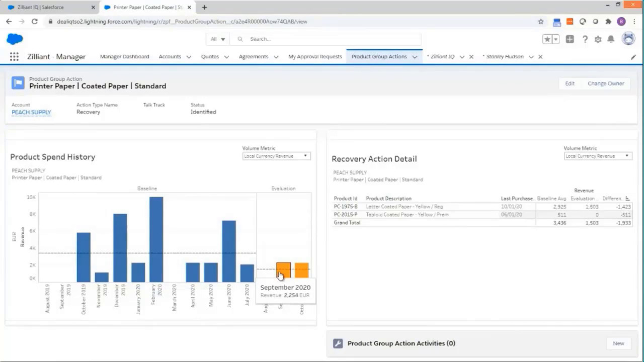Click Letter Coated Paper - Yellow / Reg

point(404,207)
